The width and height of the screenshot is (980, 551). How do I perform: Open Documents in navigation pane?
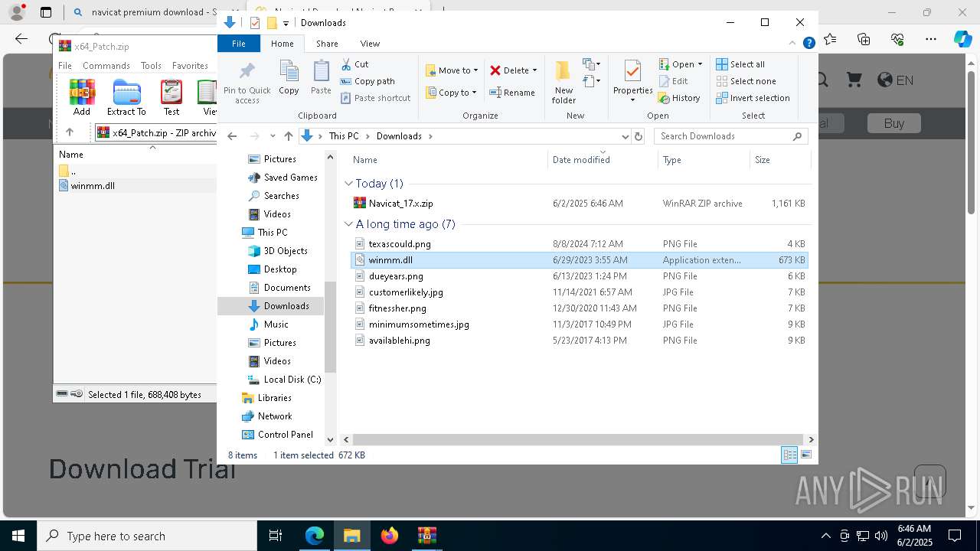[x=287, y=288]
